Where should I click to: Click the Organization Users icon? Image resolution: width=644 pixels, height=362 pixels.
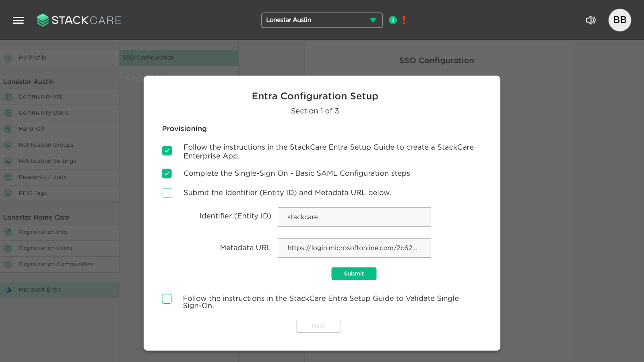[x=8, y=249]
